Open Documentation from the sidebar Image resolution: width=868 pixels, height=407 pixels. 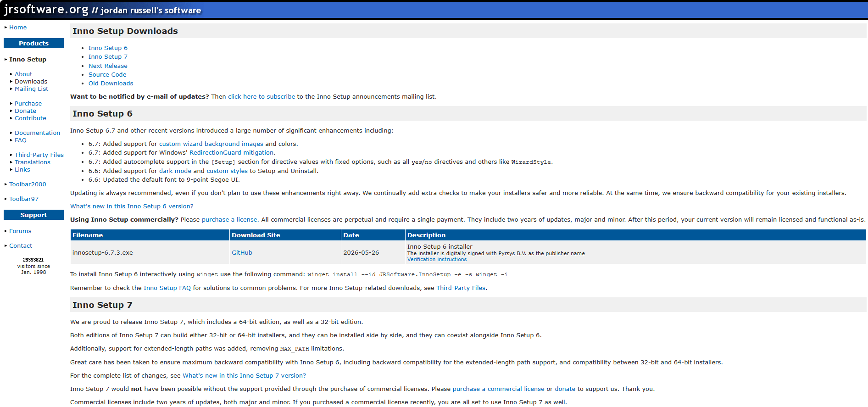(37, 133)
